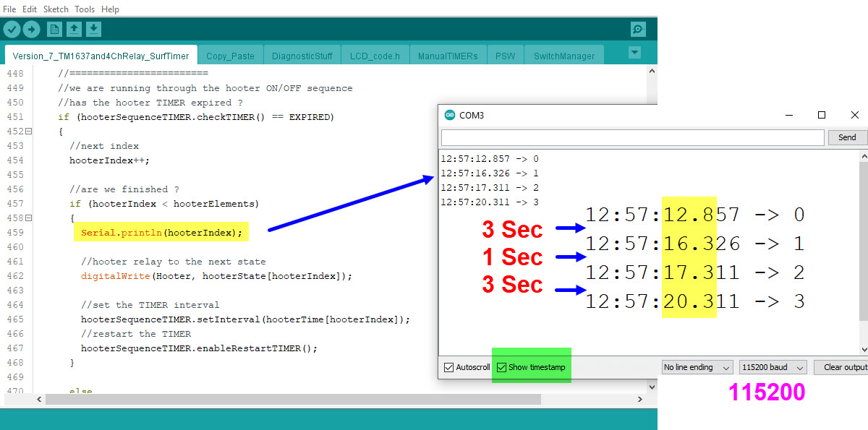Open the Tools menu

(x=84, y=9)
